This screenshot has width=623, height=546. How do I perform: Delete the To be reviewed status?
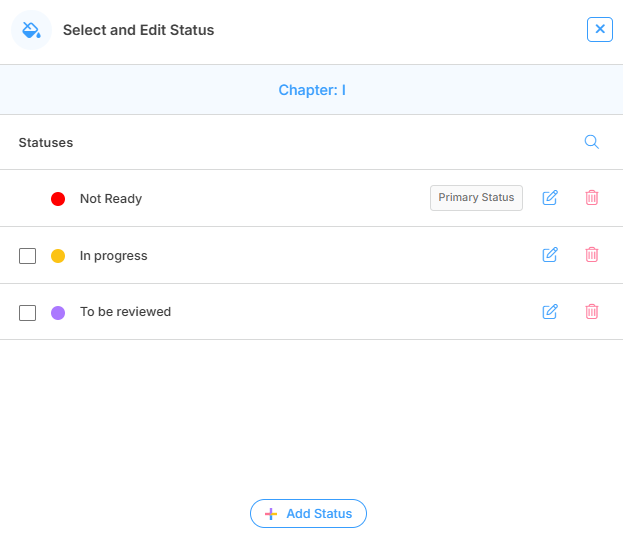pos(591,312)
